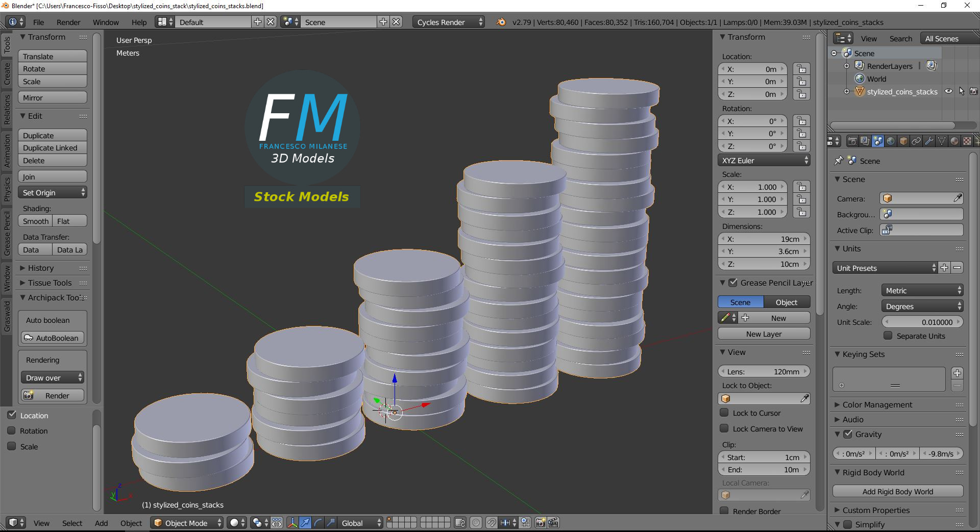Open the File menu
The height and width of the screenshot is (532, 980).
[38, 22]
